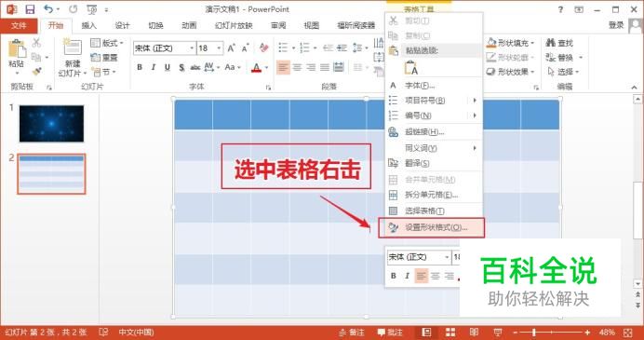Click the paste-text-only icon in context menu

[x=411, y=68]
